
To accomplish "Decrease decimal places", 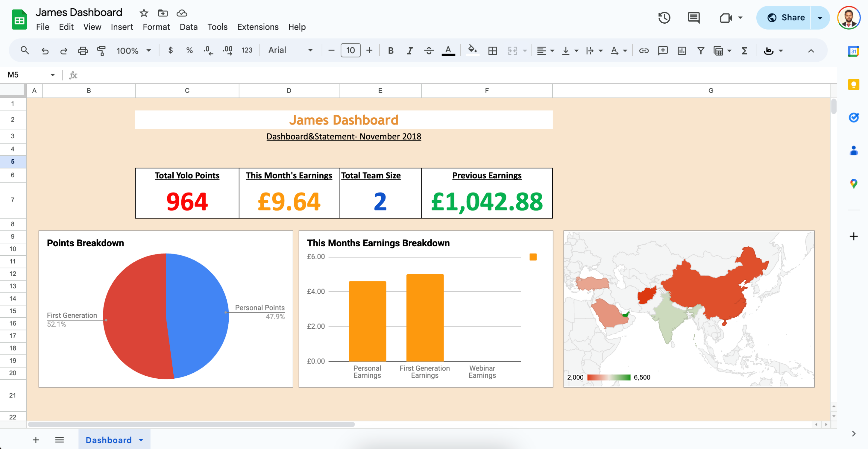I will click(208, 51).
